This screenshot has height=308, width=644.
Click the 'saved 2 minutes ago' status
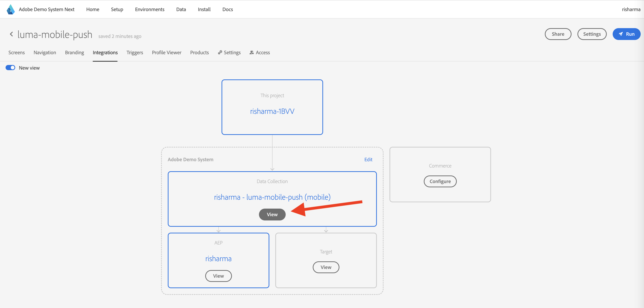click(120, 36)
